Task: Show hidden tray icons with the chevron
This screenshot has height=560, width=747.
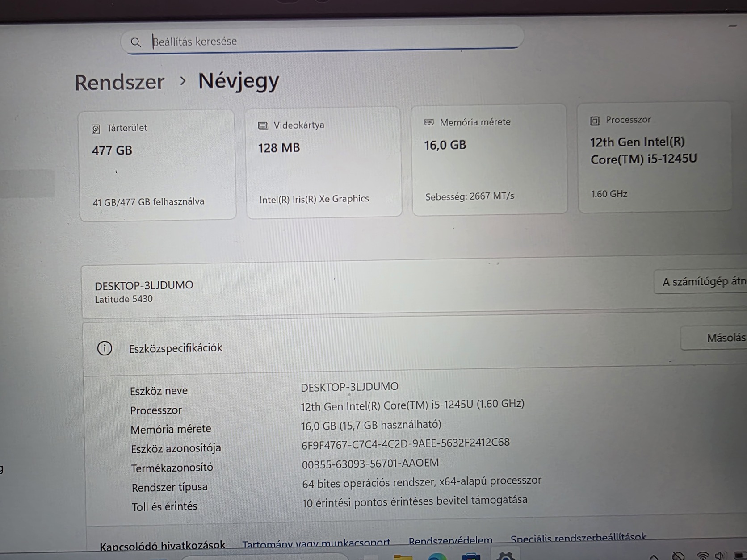Action: click(x=654, y=556)
